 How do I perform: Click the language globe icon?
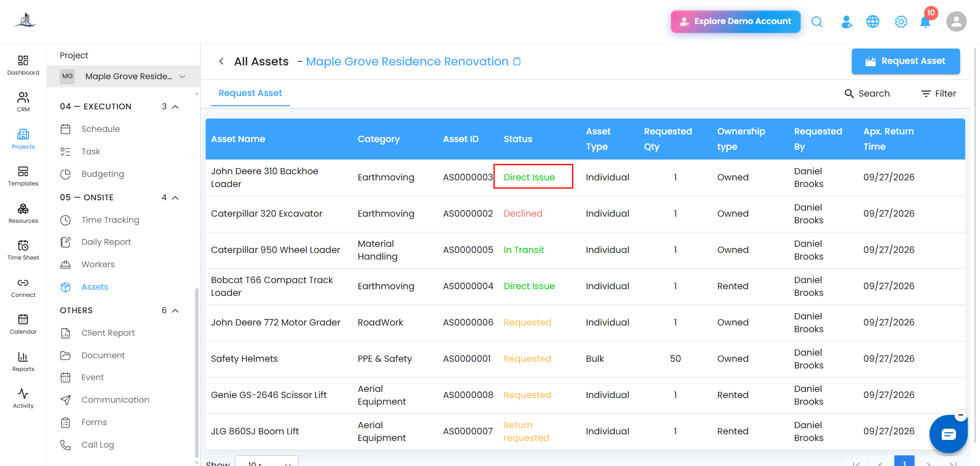(x=873, y=21)
